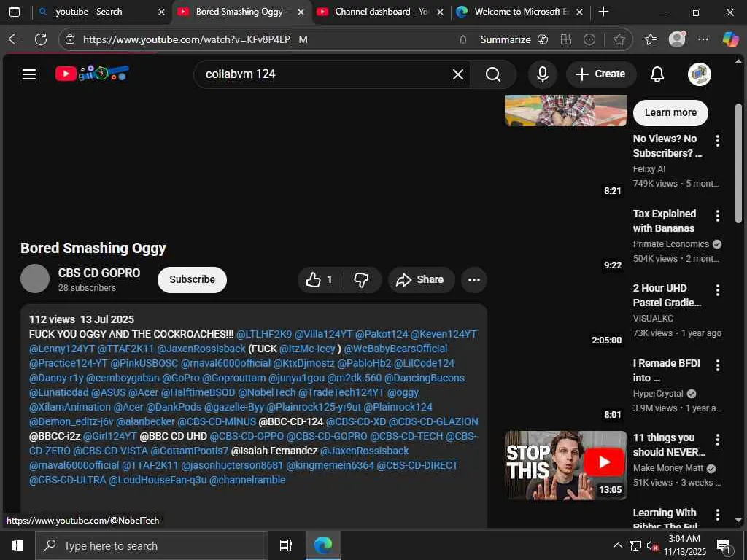Open the Create button
Image resolution: width=747 pixels, height=560 pixels.
tap(601, 74)
